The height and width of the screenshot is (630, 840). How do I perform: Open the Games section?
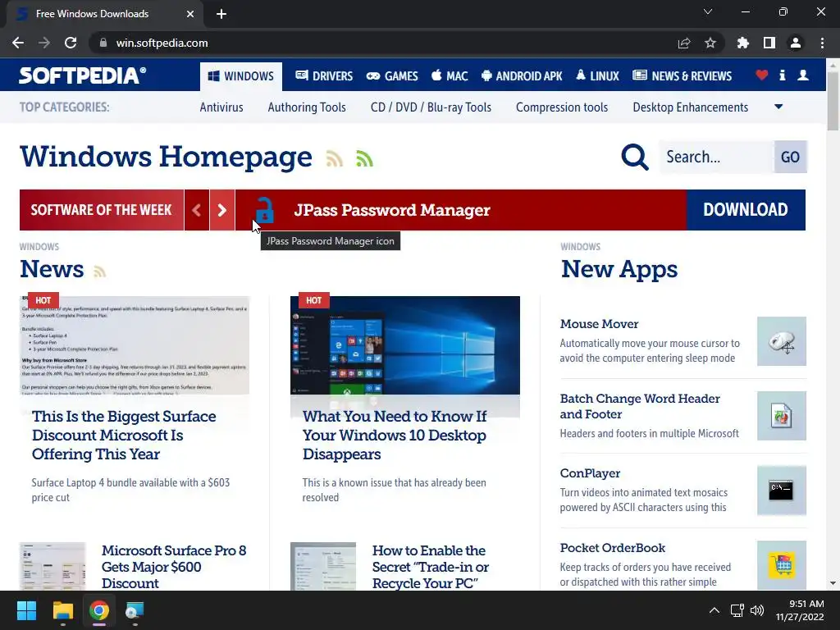click(x=392, y=76)
